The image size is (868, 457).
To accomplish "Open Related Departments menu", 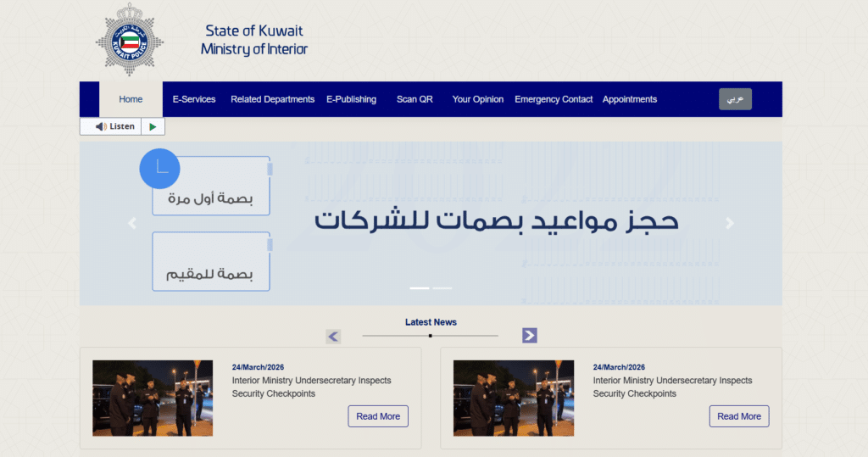I will pos(272,99).
